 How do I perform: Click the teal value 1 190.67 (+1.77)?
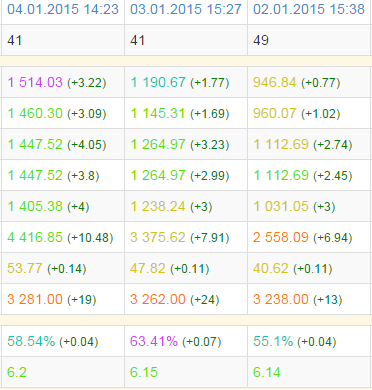pos(180,82)
